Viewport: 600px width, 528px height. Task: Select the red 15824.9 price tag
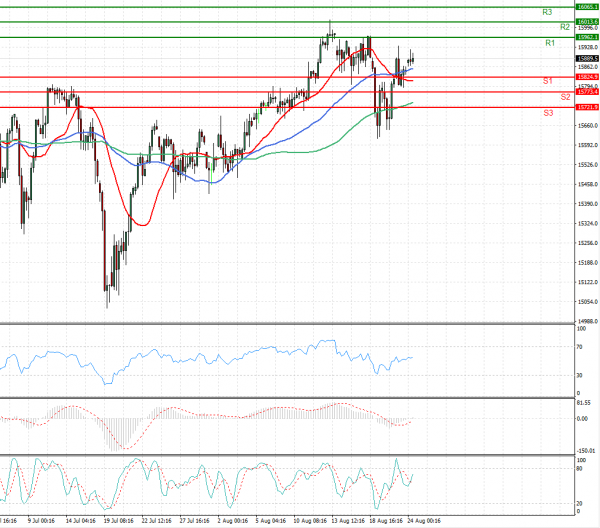[587, 77]
